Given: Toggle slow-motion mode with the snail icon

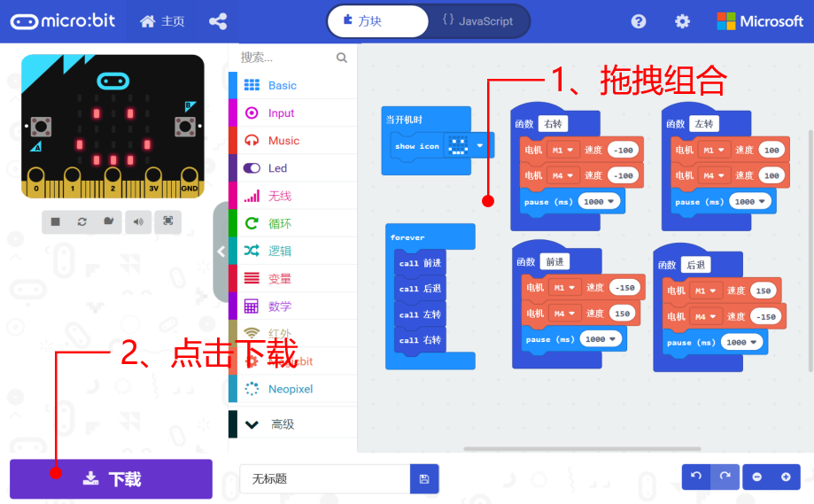Looking at the screenshot, I should coord(108,221).
